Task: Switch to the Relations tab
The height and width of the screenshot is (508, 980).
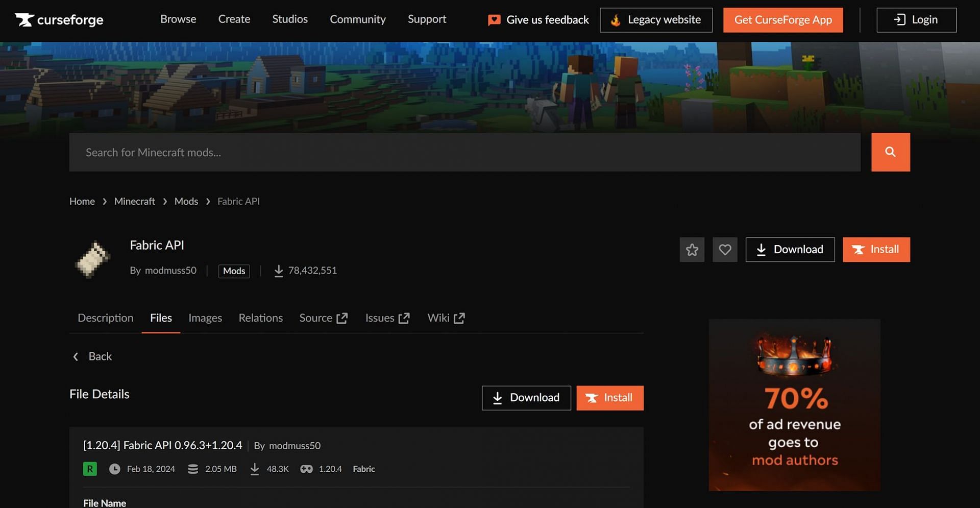Action: [x=260, y=318]
